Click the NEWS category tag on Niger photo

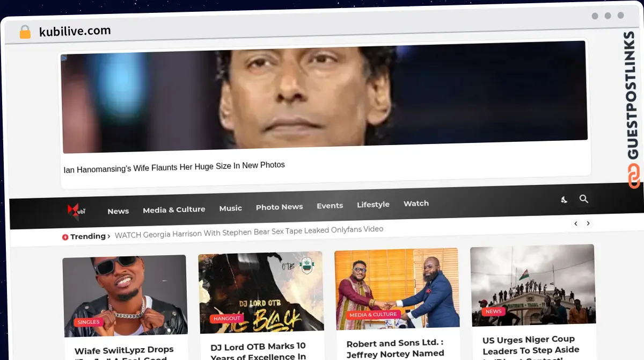[493, 312]
